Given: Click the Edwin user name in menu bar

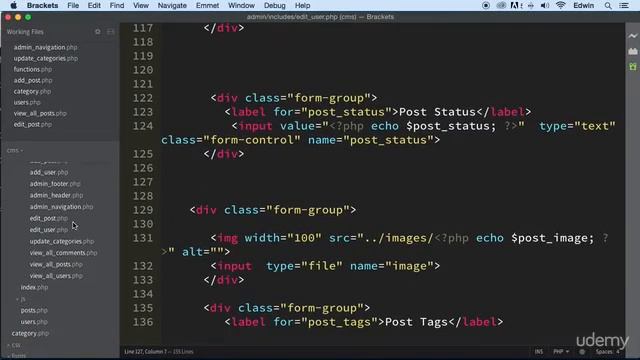Looking at the screenshot, I should [x=584, y=5].
